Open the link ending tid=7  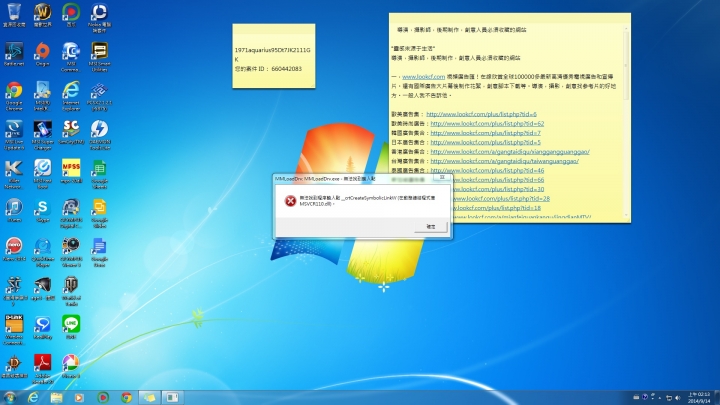[x=485, y=133]
